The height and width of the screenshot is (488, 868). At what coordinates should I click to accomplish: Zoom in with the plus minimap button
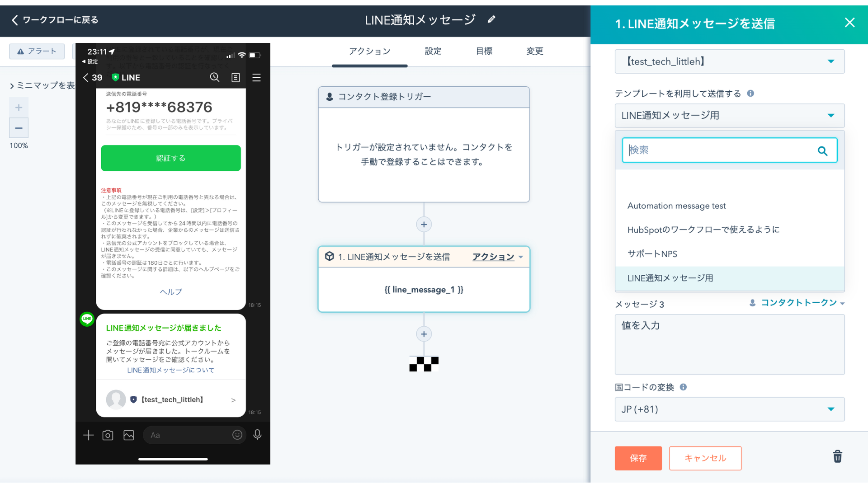[x=19, y=108]
